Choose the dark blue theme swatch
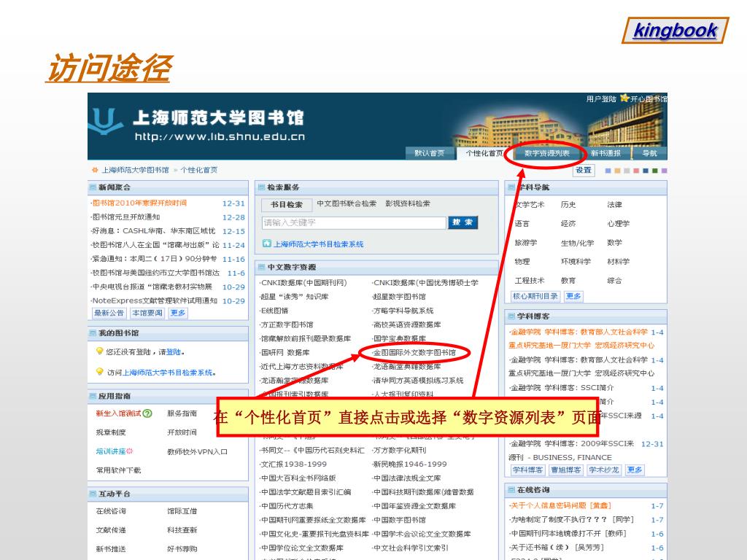Screen dimensions: 747x560 646,171
